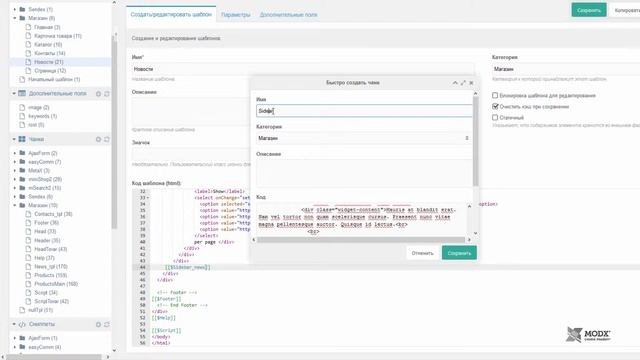Refresh the Чанки section with its refresh icon

[x=107, y=140]
